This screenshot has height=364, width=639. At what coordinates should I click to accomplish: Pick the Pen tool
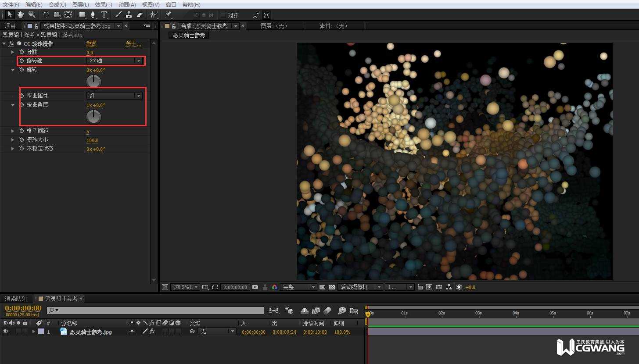[x=93, y=14]
